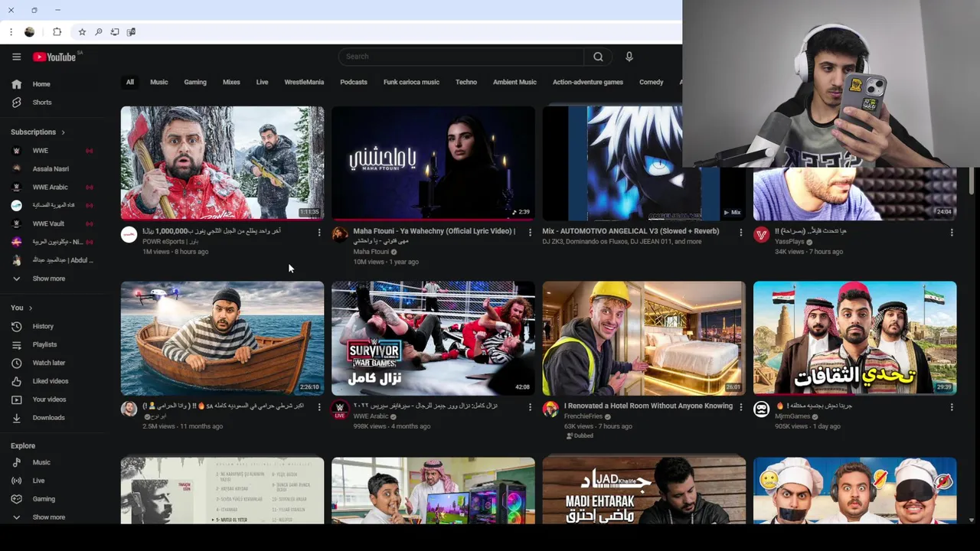Select the Techno filter chip

click(x=466, y=83)
